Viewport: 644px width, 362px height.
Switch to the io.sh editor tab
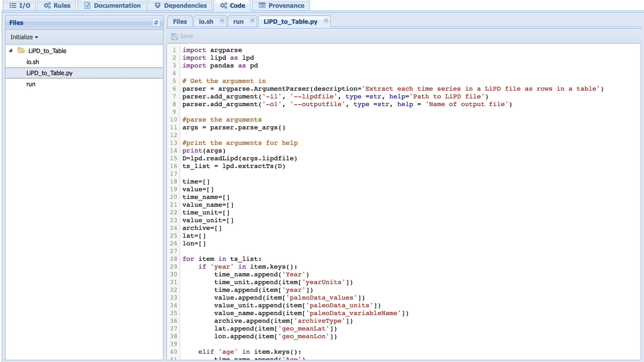[206, 22]
